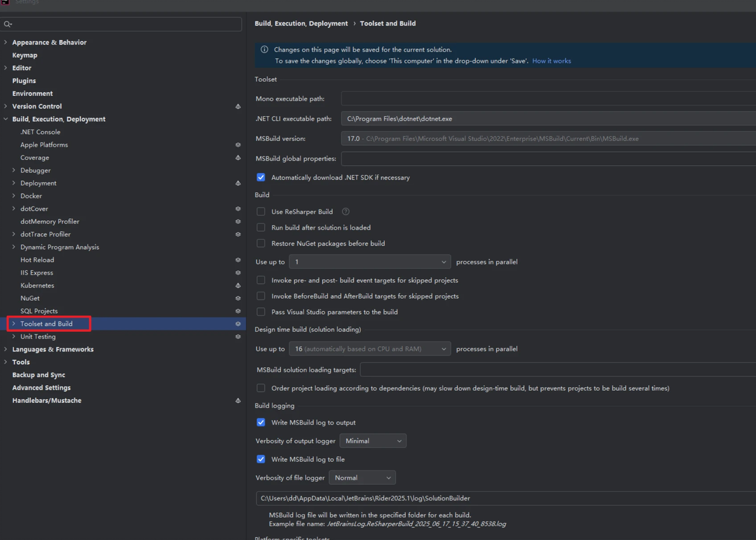Open Backup and Sync settings
This screenshot has height=540, width=756.
39,375
